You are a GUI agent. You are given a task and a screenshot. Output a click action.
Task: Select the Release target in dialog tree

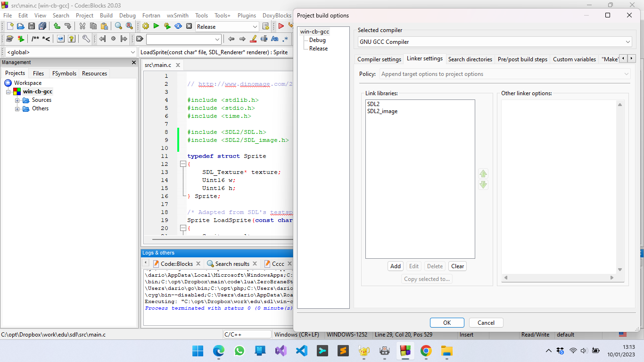pos(318,49)
